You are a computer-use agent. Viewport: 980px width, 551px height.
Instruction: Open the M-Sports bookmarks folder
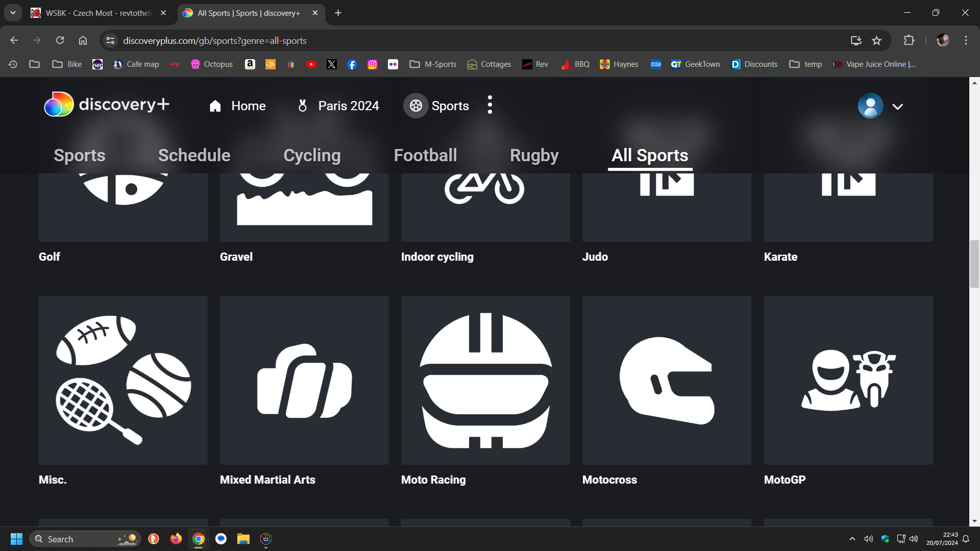point(433,64)
